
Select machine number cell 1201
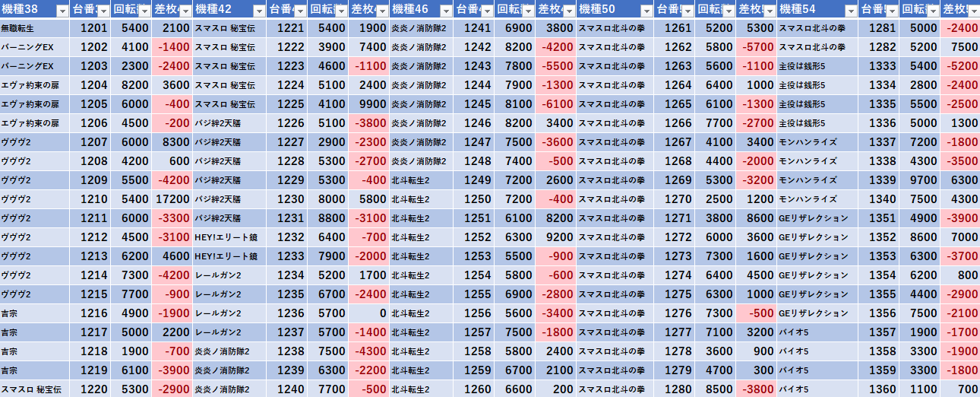90,28
